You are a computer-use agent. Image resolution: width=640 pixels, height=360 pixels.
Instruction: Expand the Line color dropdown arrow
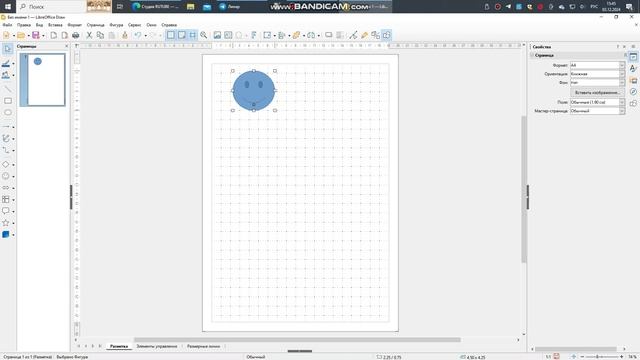coord(13,64)
